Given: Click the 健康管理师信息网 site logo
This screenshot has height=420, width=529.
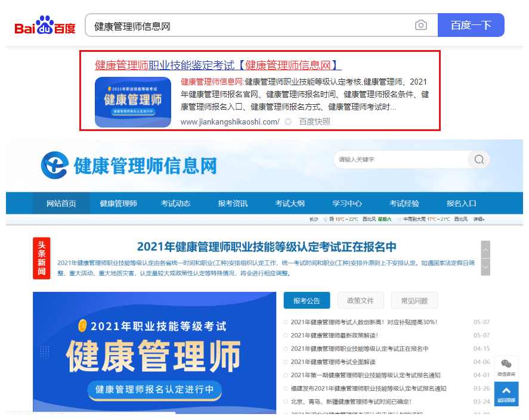Looking at the screenshot, I should [x=129, y=166].
